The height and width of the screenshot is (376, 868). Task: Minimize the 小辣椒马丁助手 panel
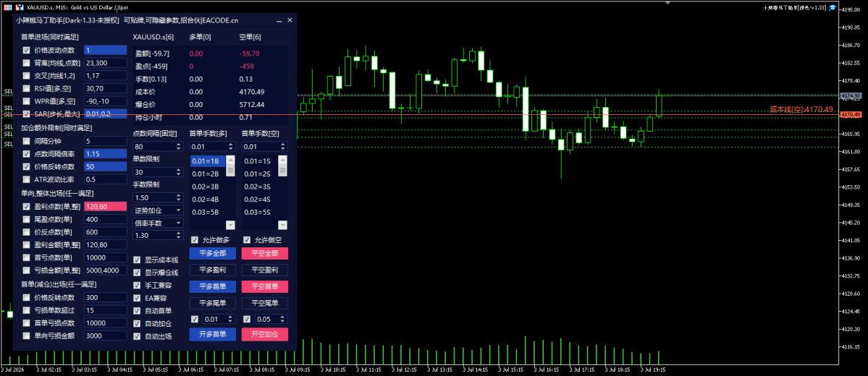[x=279, y=20]
